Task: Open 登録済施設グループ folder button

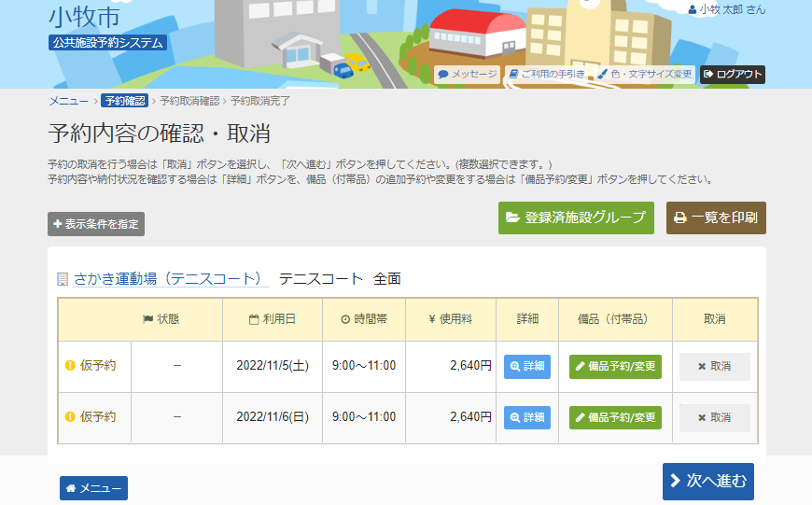Action: [x=576, y=217]
